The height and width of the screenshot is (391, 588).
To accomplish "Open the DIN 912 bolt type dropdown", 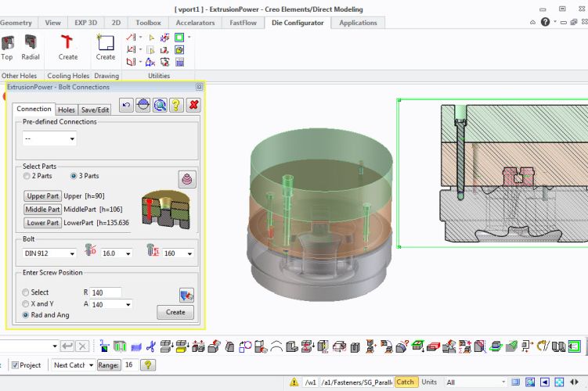I will (x=49, y=253).
